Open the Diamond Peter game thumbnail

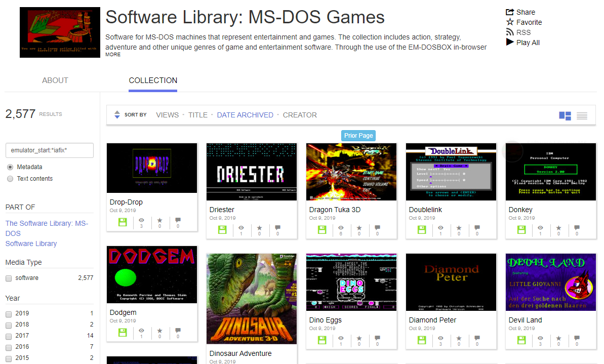[x=451, y=282]
